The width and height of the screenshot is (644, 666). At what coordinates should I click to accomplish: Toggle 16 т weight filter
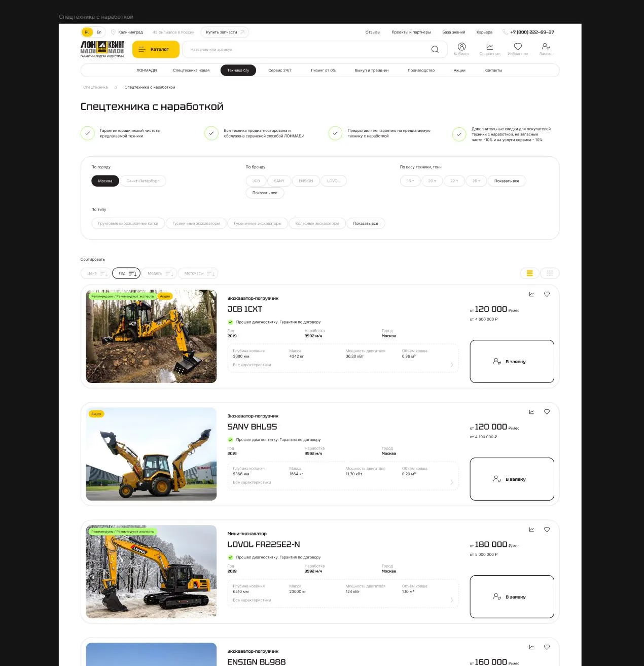pos(410,181)
